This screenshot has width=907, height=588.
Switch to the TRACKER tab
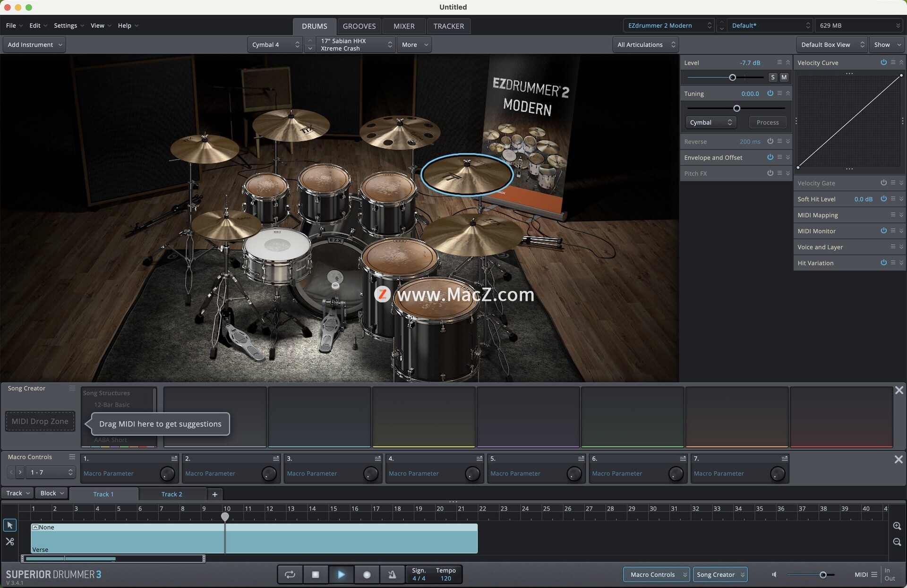[x=448, y=26]
